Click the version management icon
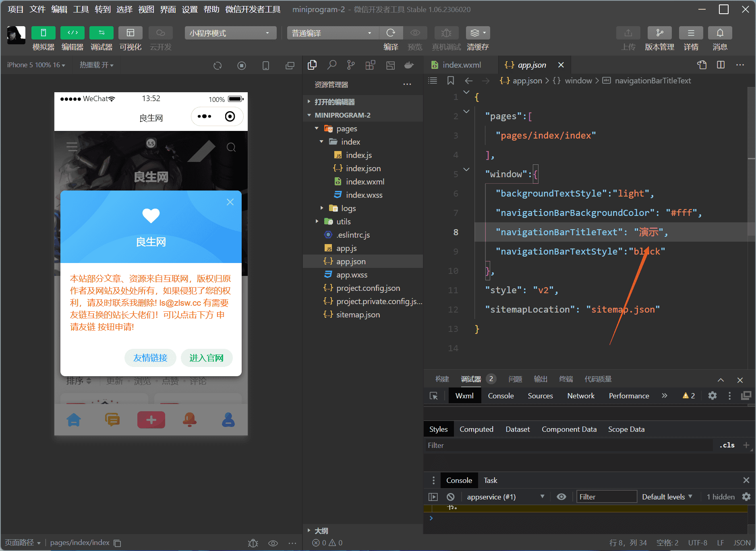 (x=659, y=33)
